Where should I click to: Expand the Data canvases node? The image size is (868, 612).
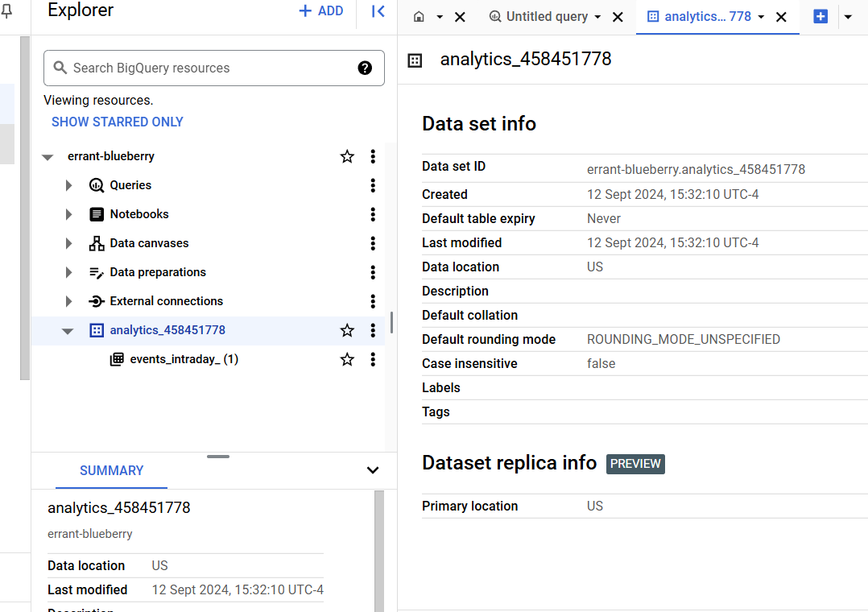(68, 243)
